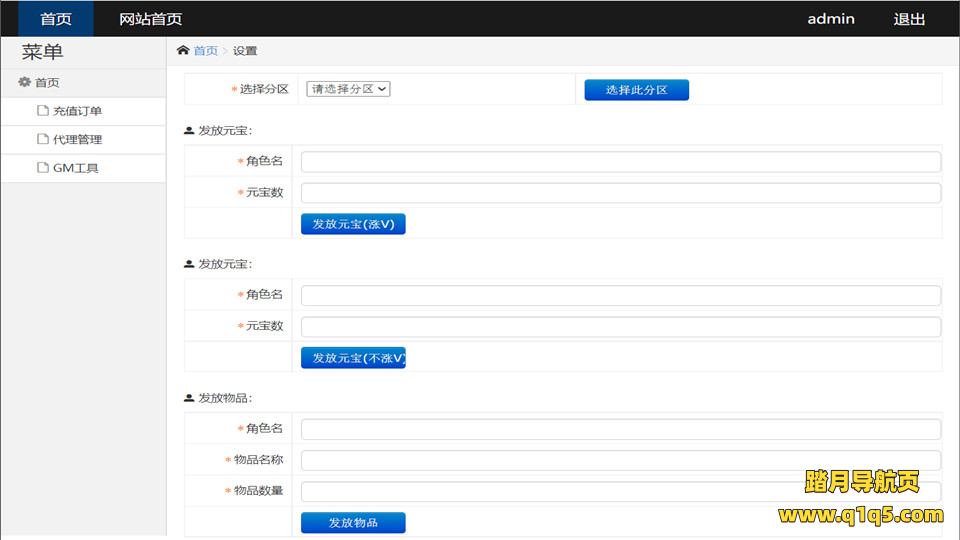Click the home icon in breadcrumb
The image size is (960, 540).
(x=183, y=51)
